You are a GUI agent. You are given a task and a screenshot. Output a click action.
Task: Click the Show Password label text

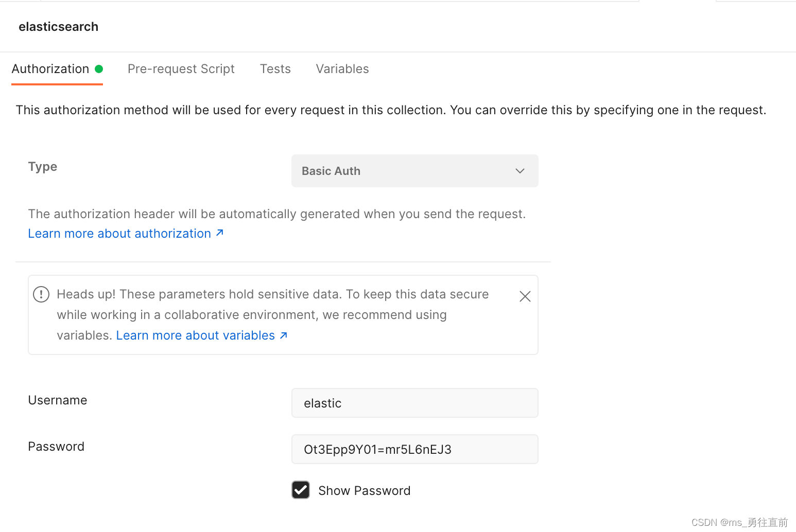(x=365, y=491)
